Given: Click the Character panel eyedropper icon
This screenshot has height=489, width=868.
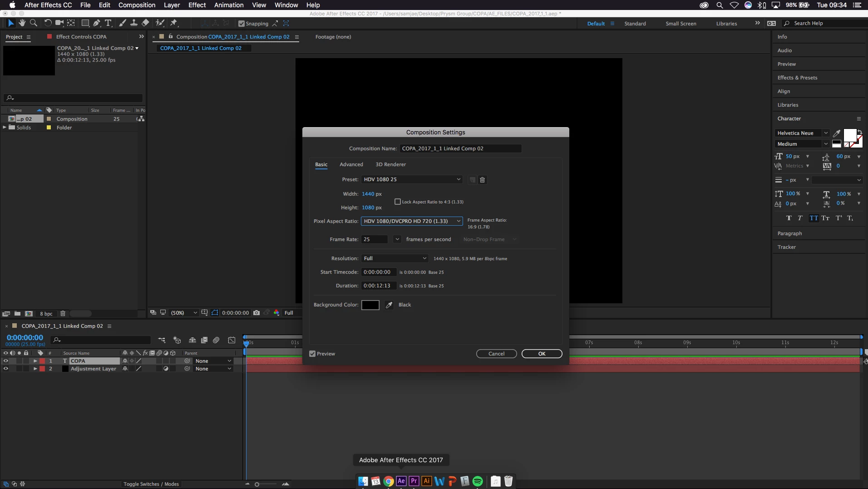Looking at the screenshot, I should coord(836,133).
